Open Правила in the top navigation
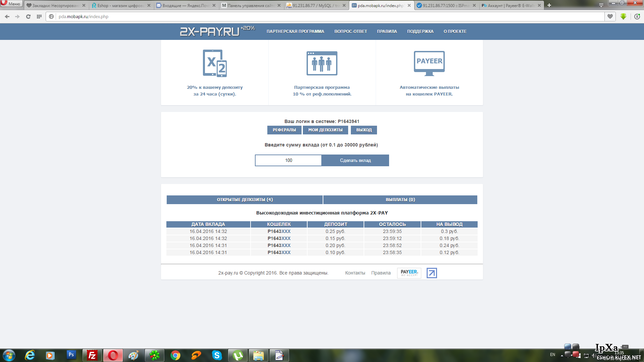This screenshot has width=644, height=362. tap(387, 31)
